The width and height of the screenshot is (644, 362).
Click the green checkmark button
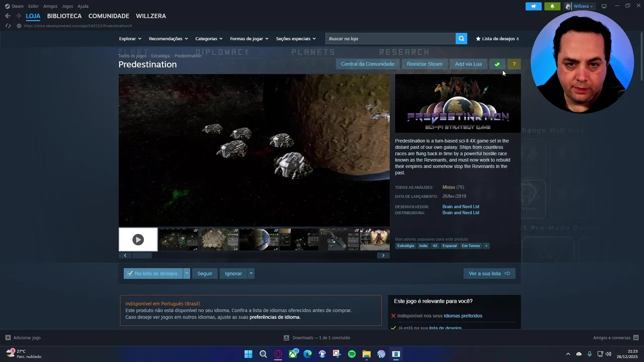coord(497,64)
